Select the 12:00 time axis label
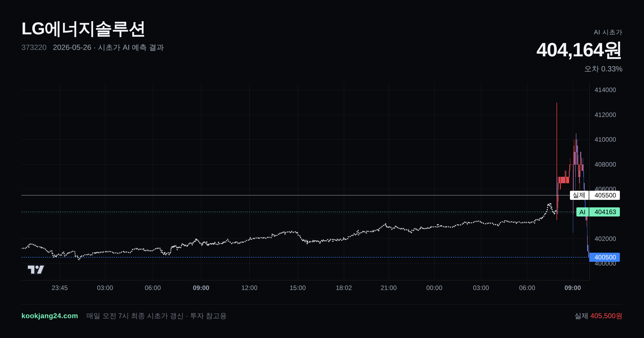The image size is (644, 338). click(249, 288)
